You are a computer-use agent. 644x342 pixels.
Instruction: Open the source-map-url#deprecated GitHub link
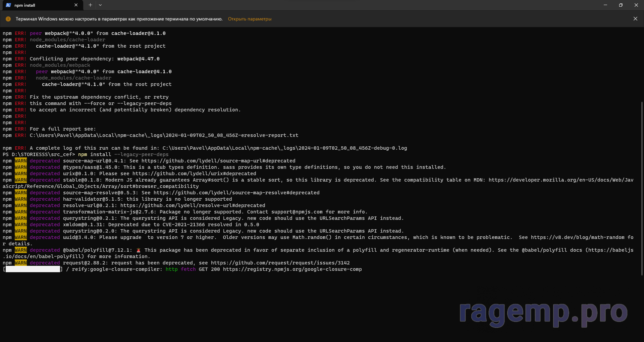[218, 161]
